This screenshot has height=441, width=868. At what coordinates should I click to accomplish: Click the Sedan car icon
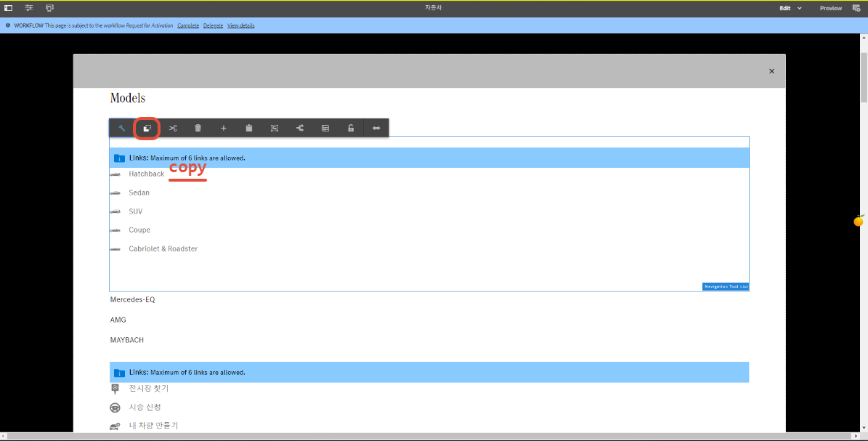(x=115, y=193)
